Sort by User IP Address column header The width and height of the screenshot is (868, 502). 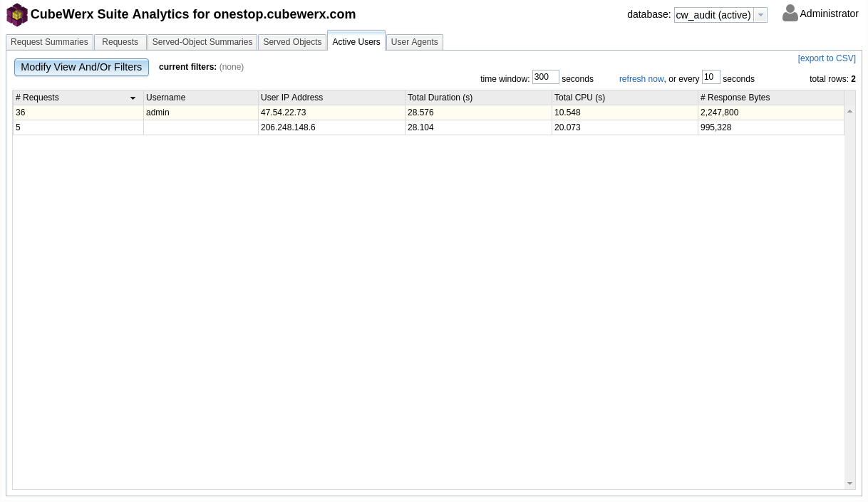click(x=331, y=98)
